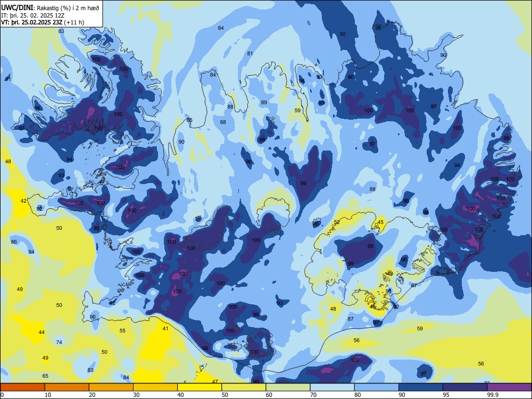Click the legend tick label '99.9'
Viewport: 532px width, 399px height.
492,395
